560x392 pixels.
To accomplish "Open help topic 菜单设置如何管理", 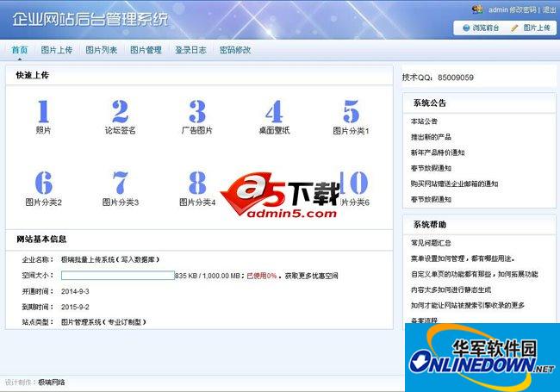I will 463,258.
